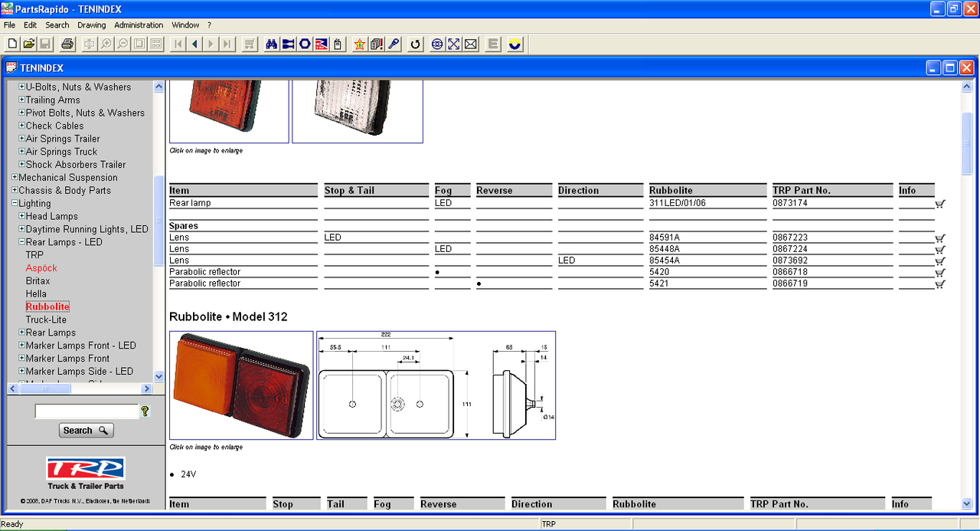The width and height of the screenshot is (980, 531).
Task: Open the Search menu
Action: coord(57,25)
